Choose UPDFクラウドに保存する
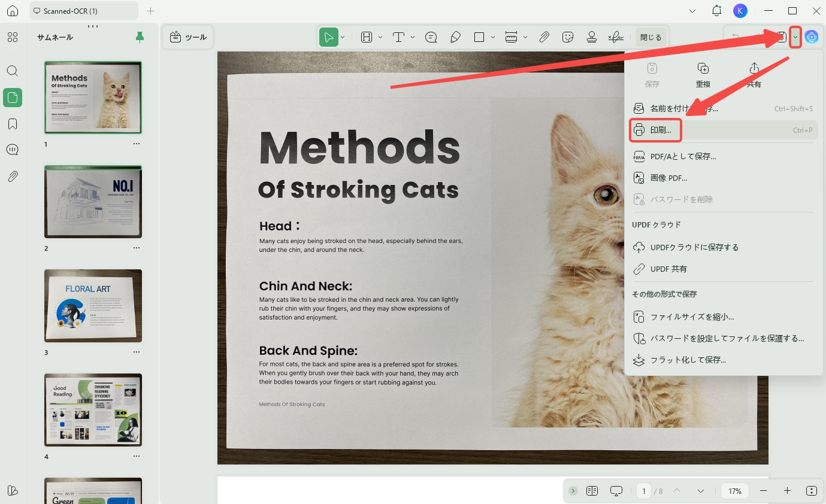826x504 pixels. [x=724, y=247]
